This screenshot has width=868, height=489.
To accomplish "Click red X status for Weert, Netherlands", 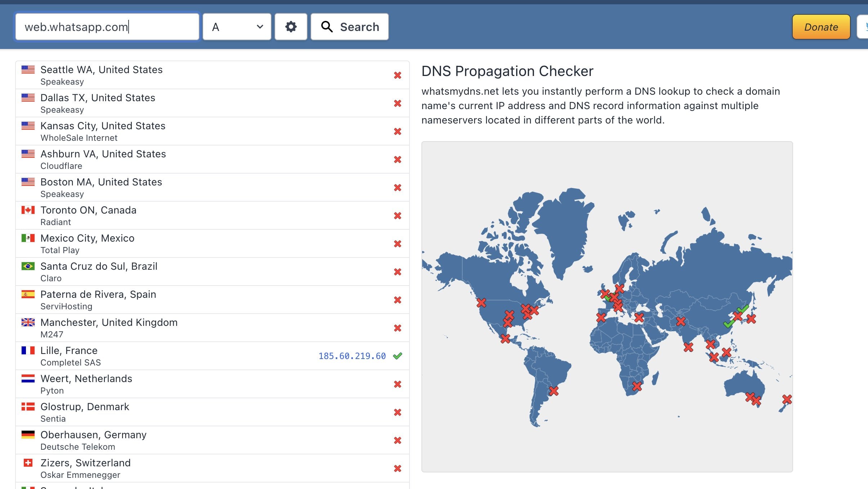I will pos(397,384).
